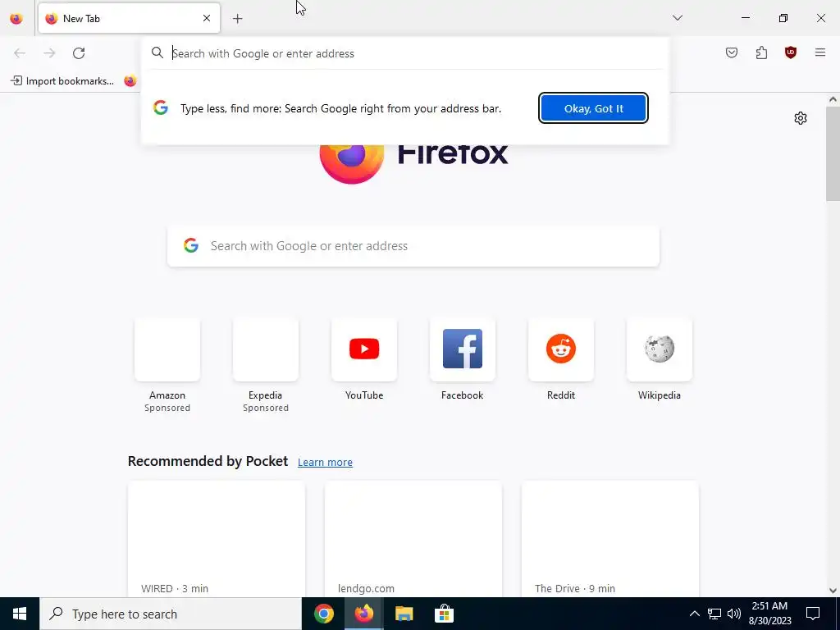Click the Recommended by Pocket heading
Image resolution: width=840 pixels, height=630 pixels.
click(208, 461)
